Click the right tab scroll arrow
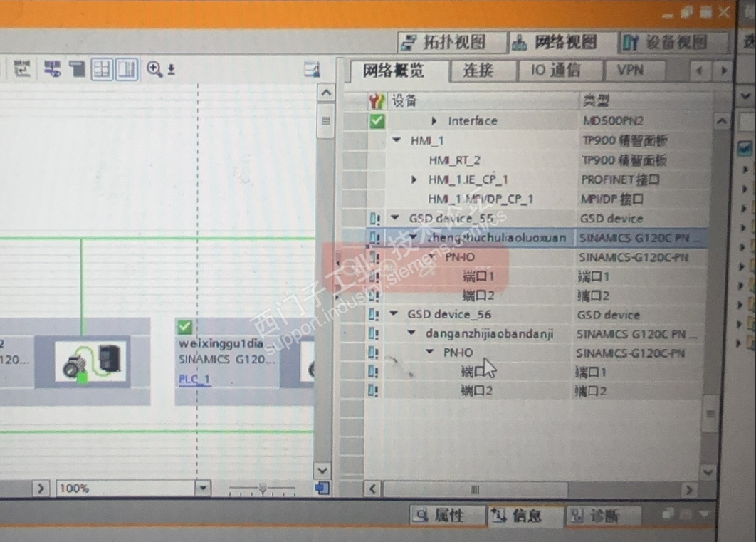 (723, 71)
